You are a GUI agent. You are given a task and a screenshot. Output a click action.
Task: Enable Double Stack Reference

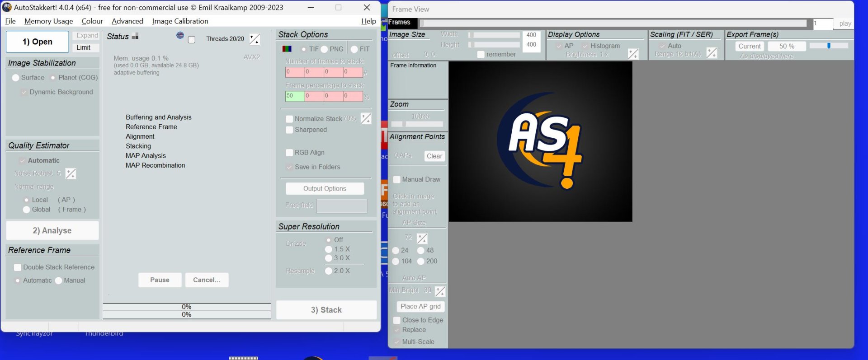point(18,267)
